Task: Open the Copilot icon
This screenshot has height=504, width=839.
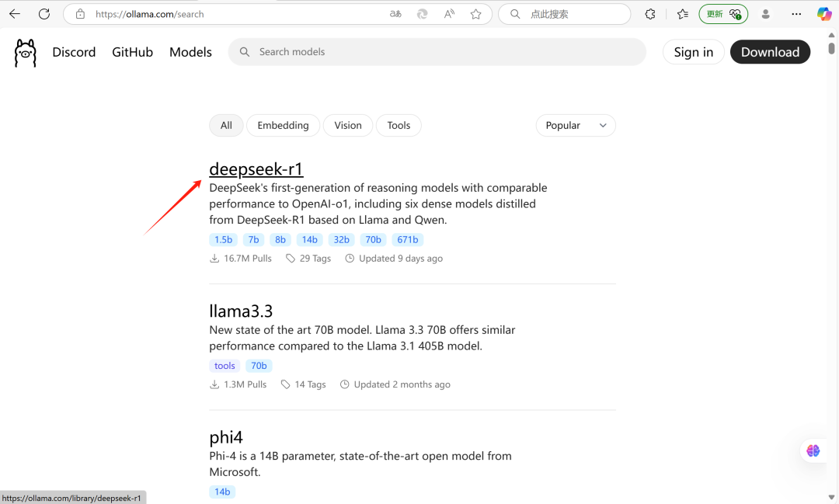Action: point(824,14)
